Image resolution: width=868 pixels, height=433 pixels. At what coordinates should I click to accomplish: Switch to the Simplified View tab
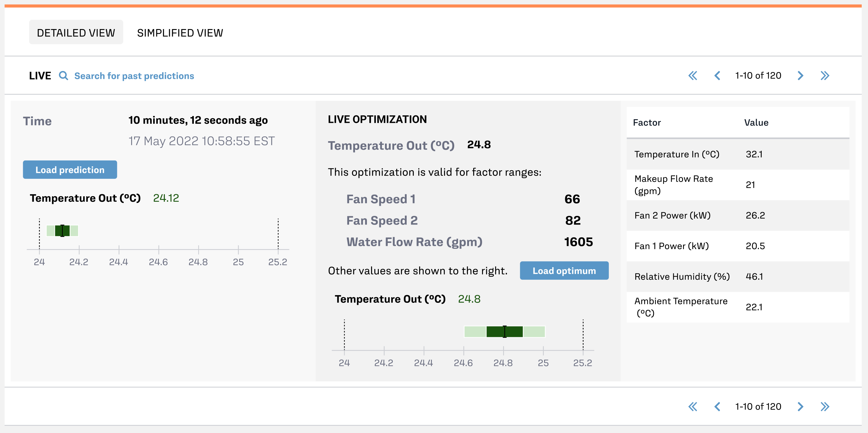click(180, 33)
